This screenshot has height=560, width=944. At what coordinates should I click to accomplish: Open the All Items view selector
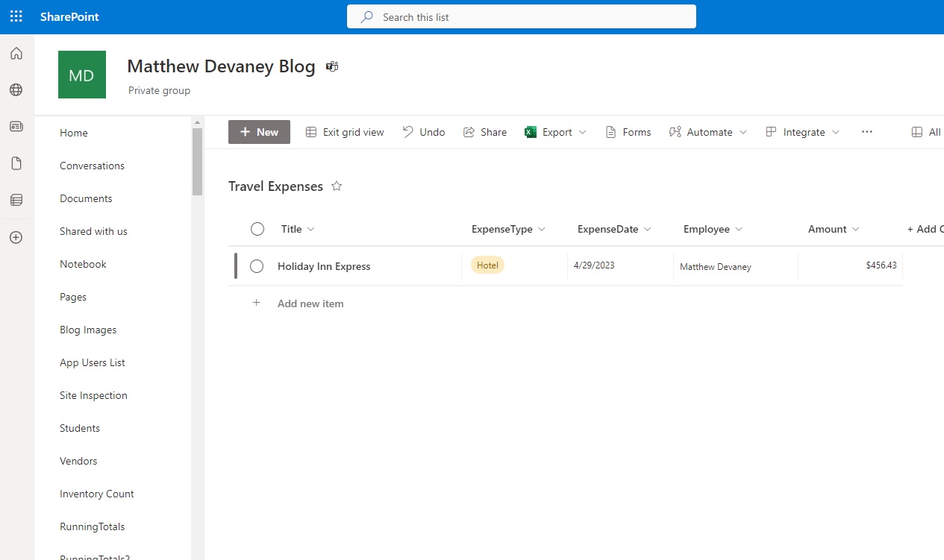click(x=925, y=131)
